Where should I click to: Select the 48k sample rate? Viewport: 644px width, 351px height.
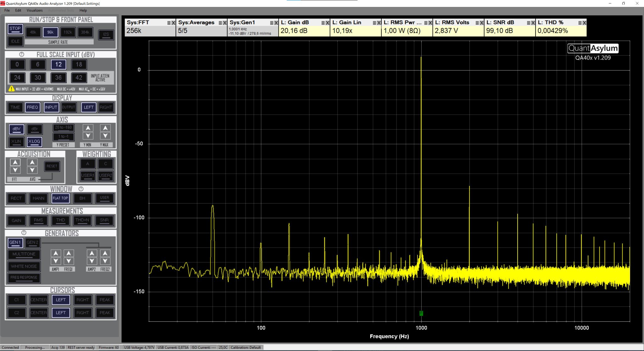33,32
